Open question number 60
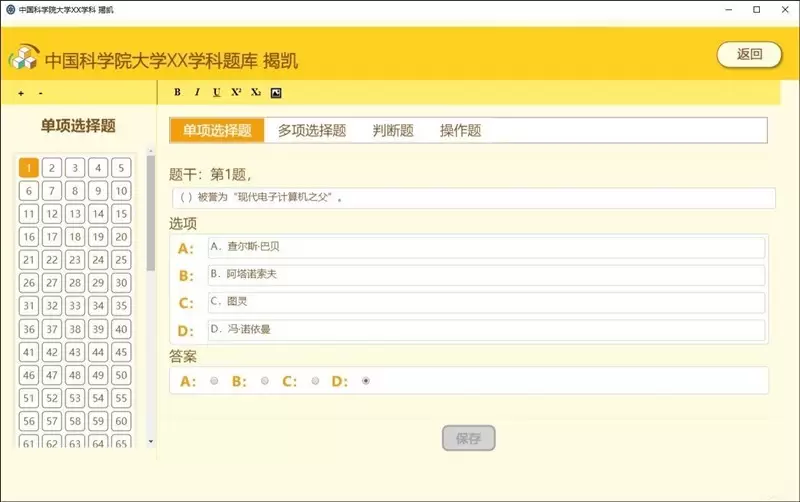800x502 pixels. click(121, 421)
